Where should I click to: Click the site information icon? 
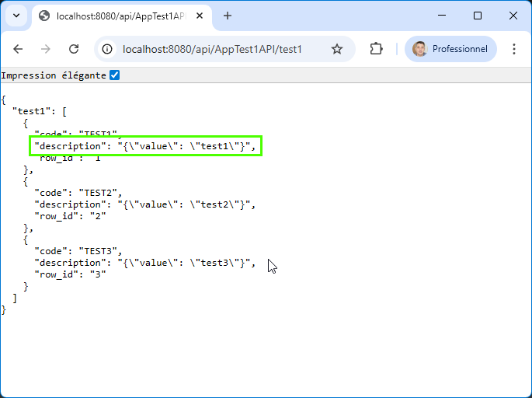click(108, 49)
